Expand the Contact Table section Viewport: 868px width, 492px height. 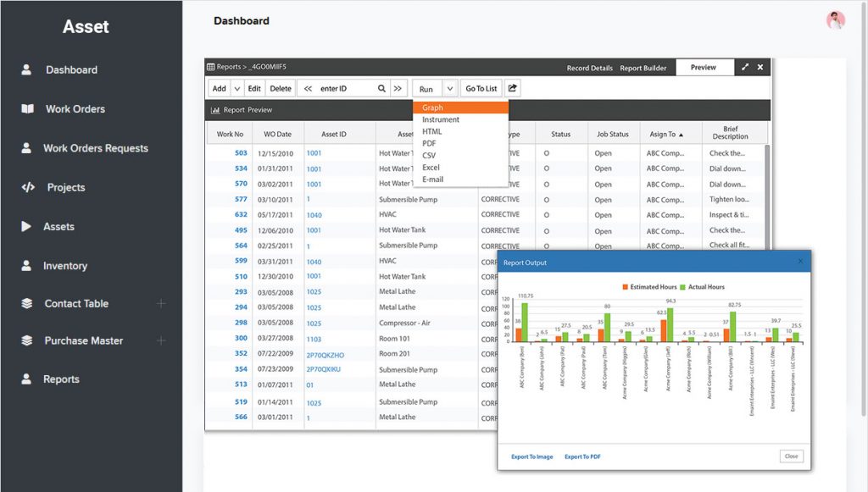(159, 303)
